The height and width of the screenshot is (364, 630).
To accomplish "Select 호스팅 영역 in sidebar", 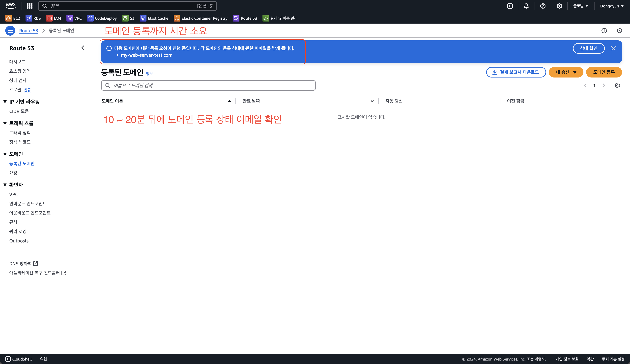I will click(20, 71).
